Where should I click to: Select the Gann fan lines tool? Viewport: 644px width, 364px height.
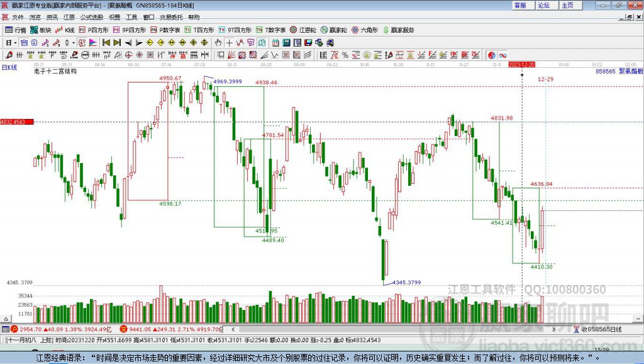(231, 55)
